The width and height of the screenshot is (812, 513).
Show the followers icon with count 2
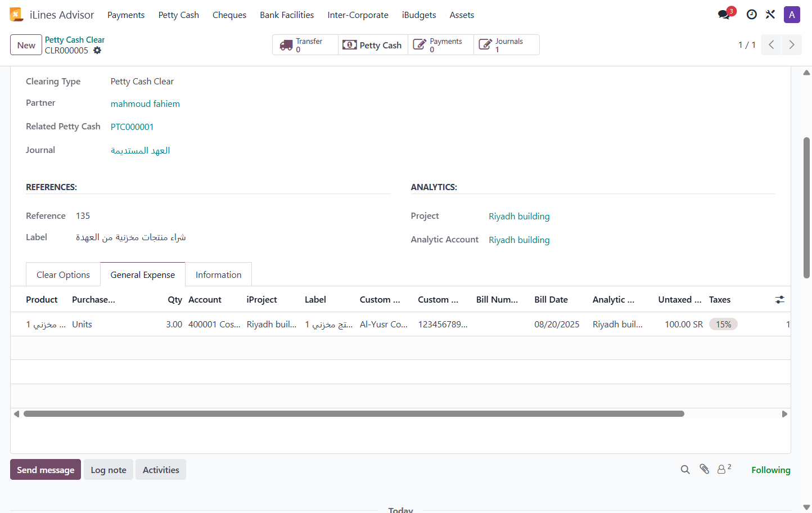[x=724, y=469]
